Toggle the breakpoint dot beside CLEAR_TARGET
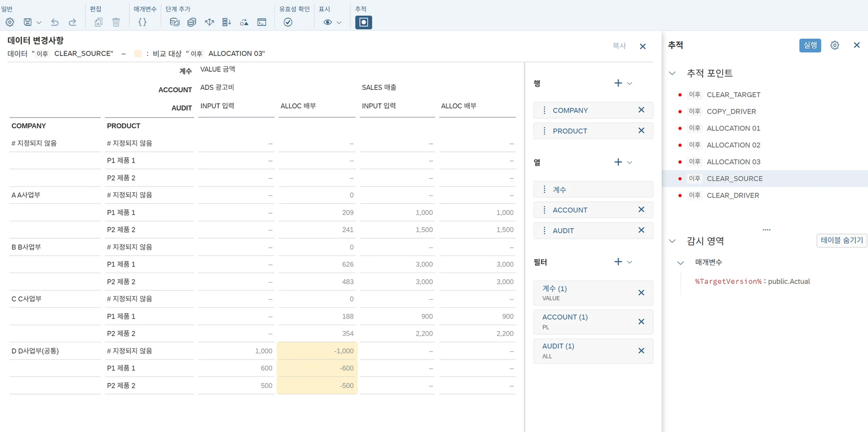 [x=680, y=95]
